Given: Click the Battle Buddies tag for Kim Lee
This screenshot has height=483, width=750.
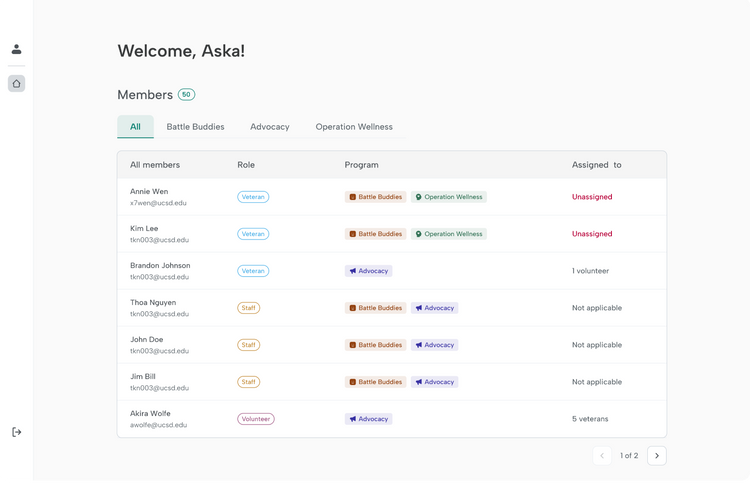Looking at the screenshot, I should pos(375,234).
